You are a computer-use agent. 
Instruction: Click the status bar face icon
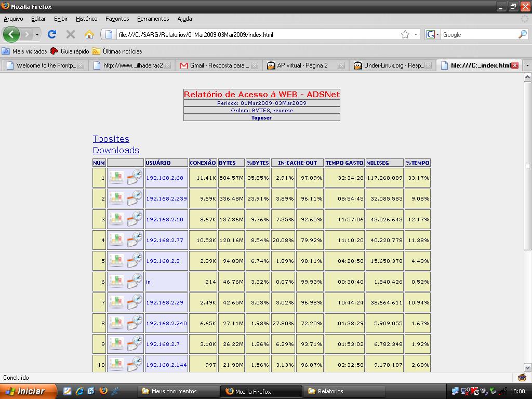522,377
